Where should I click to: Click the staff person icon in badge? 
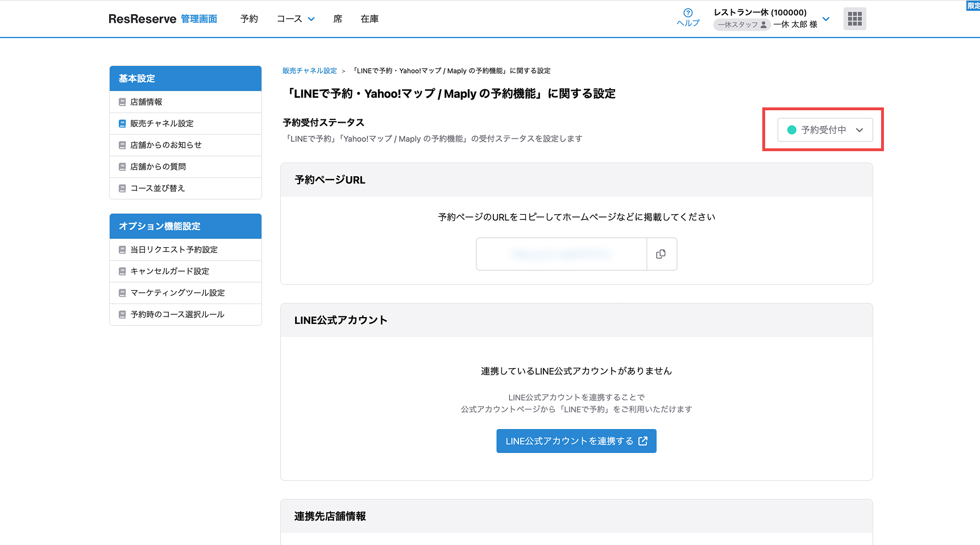(763, 25)
